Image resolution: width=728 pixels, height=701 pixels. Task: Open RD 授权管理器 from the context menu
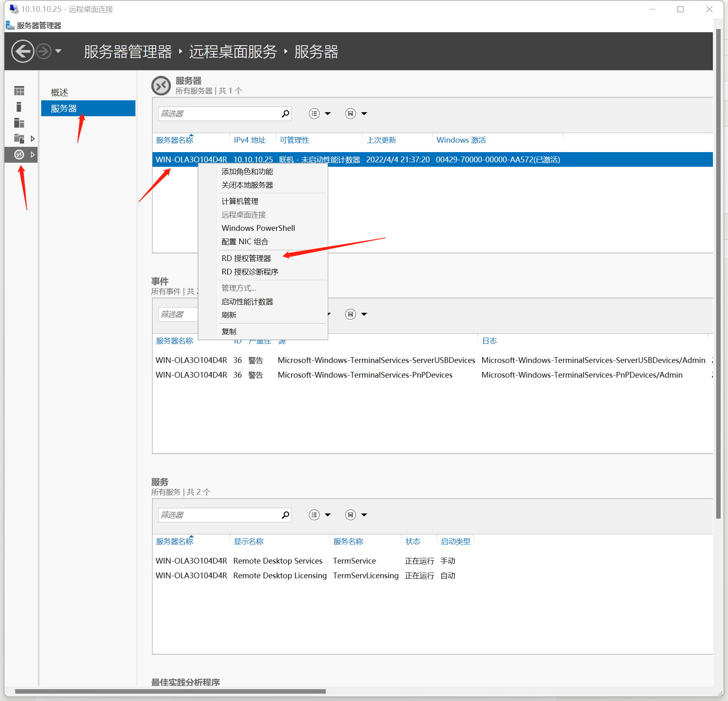point(246,259)
